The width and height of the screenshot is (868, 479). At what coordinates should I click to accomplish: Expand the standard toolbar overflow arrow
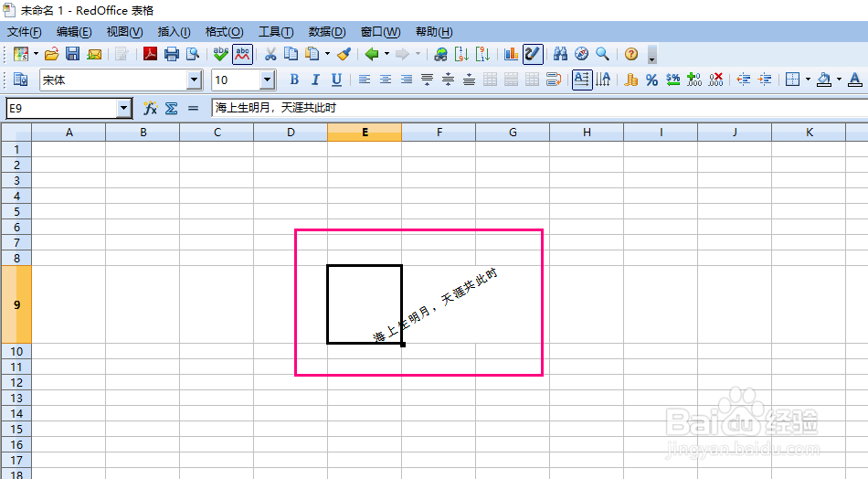(651, 54)
